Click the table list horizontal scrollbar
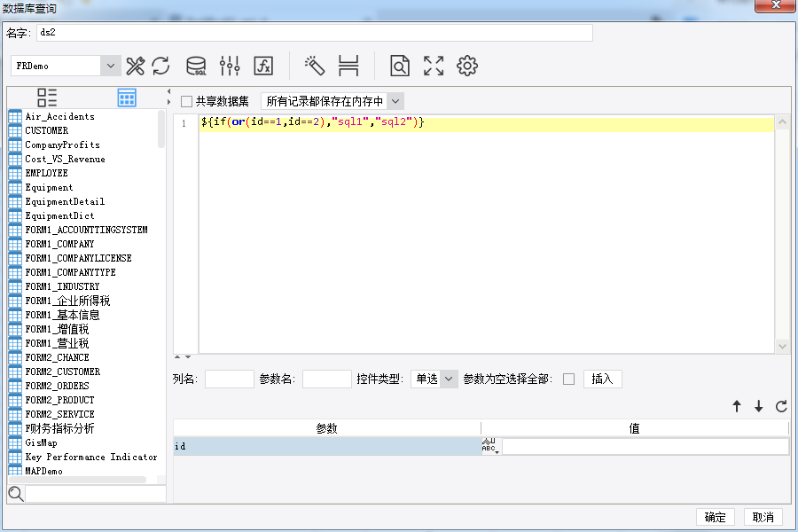Viewport: 798px width, 532px height. tap(77, 480)
